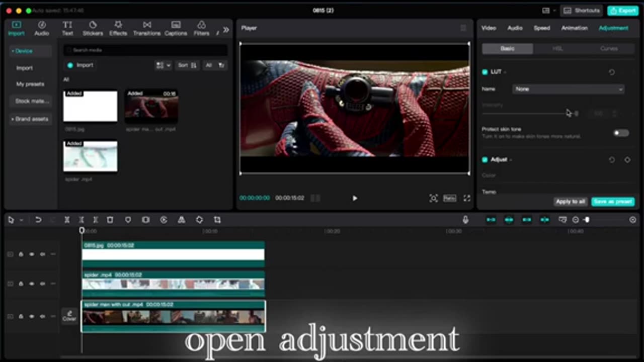Open the view mode dropdown next to Sort
Screen dimensions: 644x362
163,65
